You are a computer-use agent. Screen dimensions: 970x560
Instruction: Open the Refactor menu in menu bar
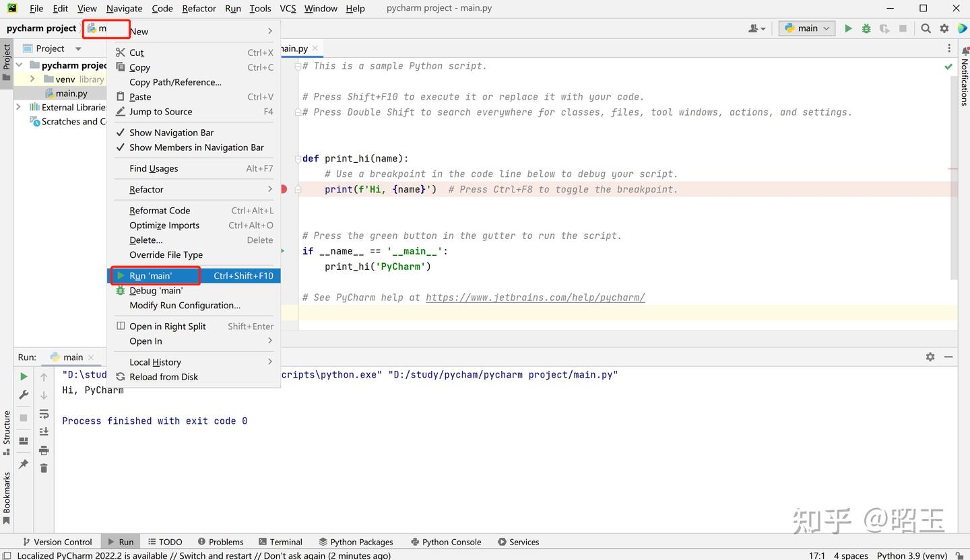click(x=199, y=8)
